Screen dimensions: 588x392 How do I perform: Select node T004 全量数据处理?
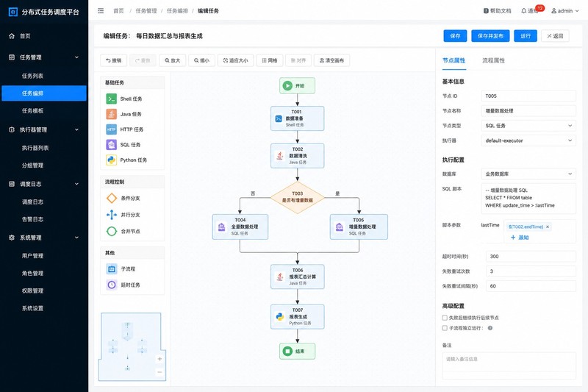240,227
